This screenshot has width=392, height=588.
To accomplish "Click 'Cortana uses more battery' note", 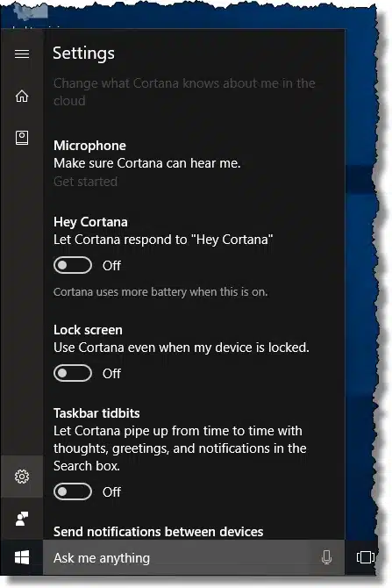I will tap(160, 291).
